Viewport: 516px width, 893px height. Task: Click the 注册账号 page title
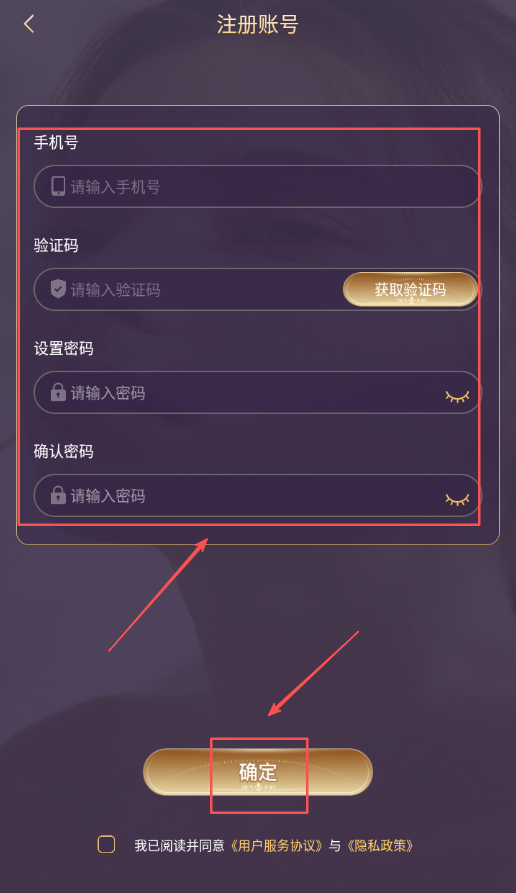pyautogui.click(x=257, y=24)
